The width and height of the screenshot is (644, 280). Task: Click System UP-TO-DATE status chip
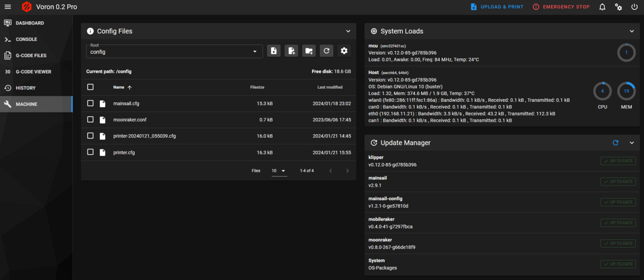point(618,264)
